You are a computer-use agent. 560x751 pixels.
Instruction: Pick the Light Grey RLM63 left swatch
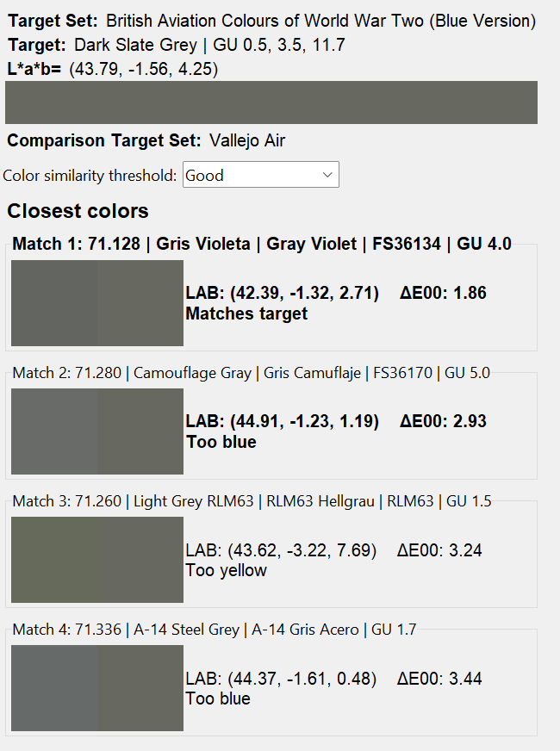click(54, 560)
